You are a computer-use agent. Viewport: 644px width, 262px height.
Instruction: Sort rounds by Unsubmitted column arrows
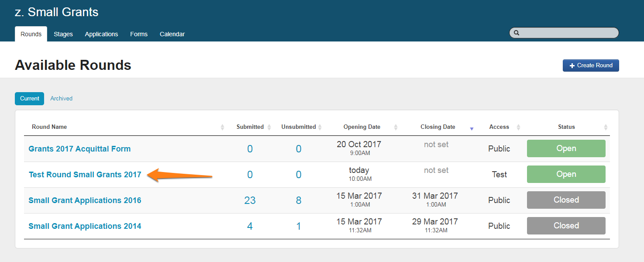(320, 127)
